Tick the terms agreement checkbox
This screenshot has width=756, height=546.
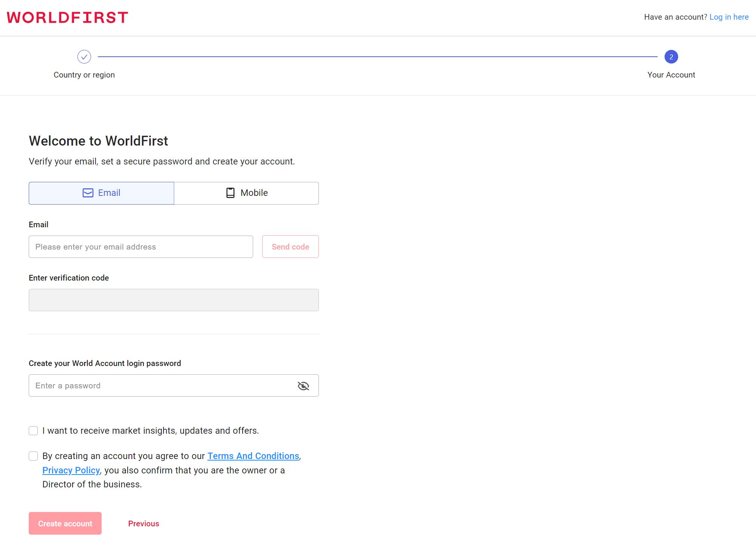(33, 456)
